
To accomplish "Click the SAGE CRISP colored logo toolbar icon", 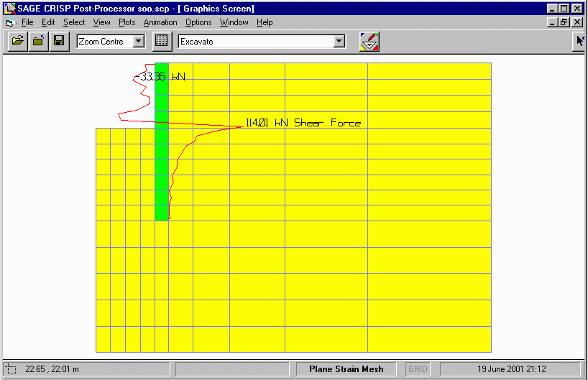I will coord(369,41).
